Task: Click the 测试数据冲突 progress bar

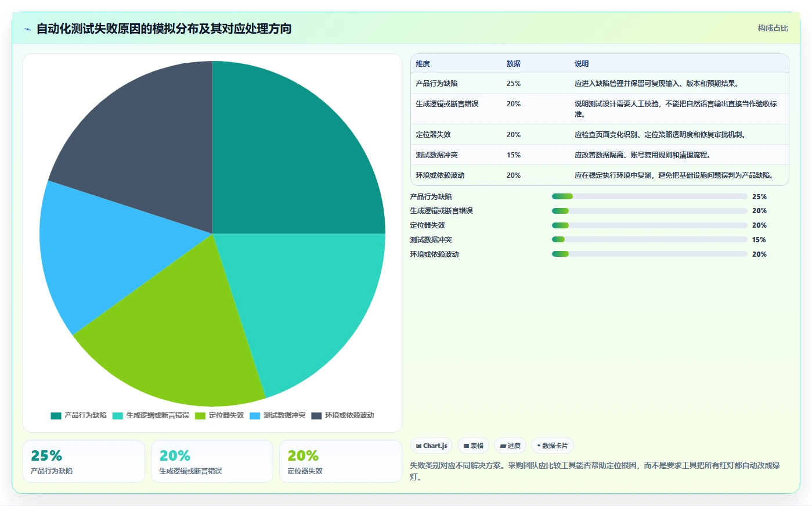Action: pyautogui.click(x=649, y=239)
